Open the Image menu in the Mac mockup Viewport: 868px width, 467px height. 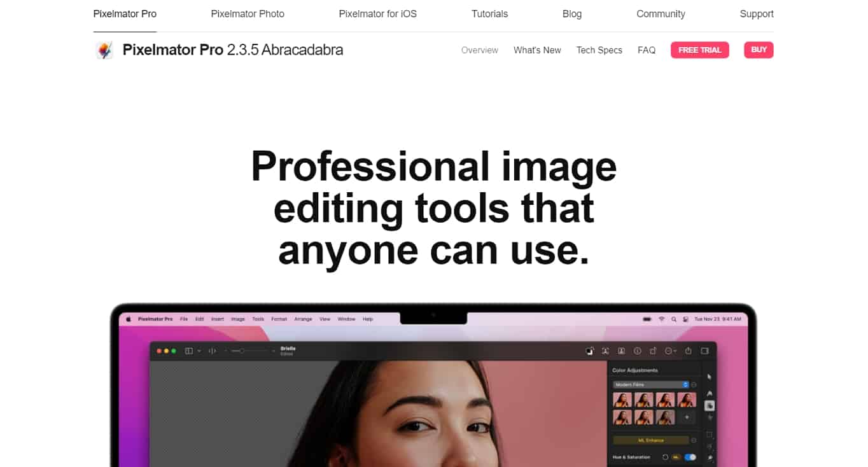tap(238, 319)
